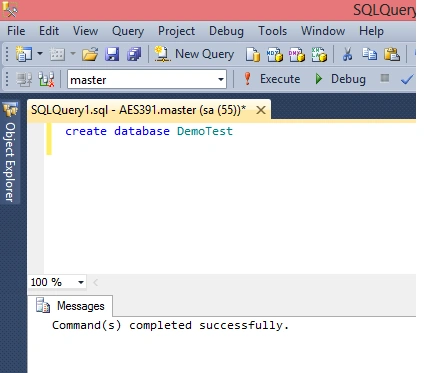
Task: Switch to the Messages tab
Action: 70,306
